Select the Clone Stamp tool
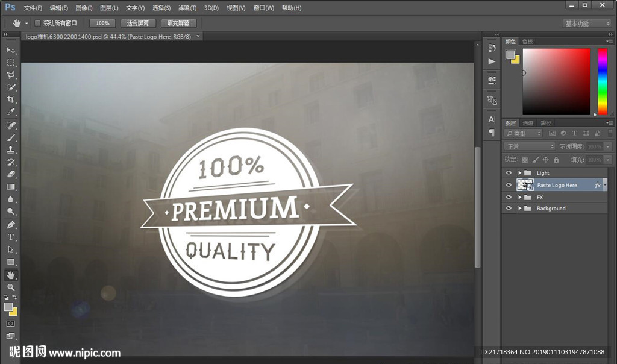The width and height of the screenshot is (617, 364). 11,149
